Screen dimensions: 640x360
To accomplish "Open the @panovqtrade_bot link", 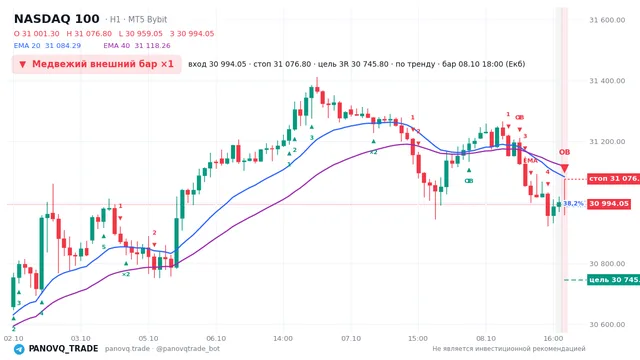I will [188, 349].
